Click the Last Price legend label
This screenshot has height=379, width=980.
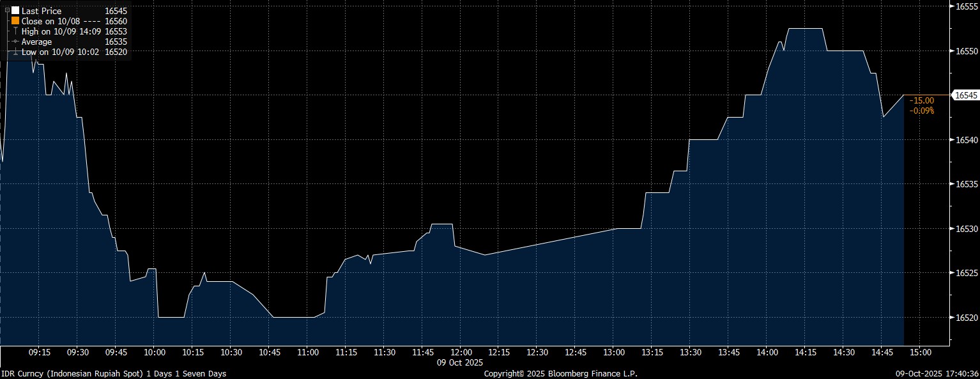coord(42,11)
